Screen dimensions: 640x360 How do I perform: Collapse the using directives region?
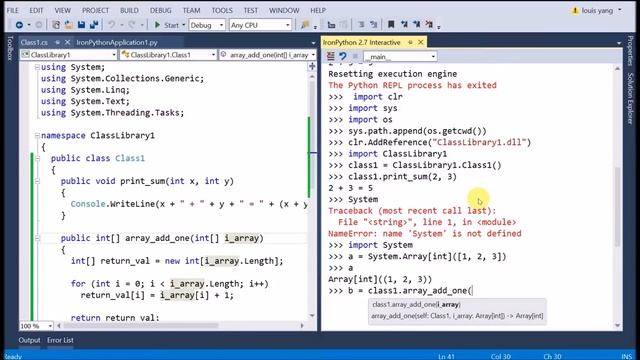pos(37,67)
